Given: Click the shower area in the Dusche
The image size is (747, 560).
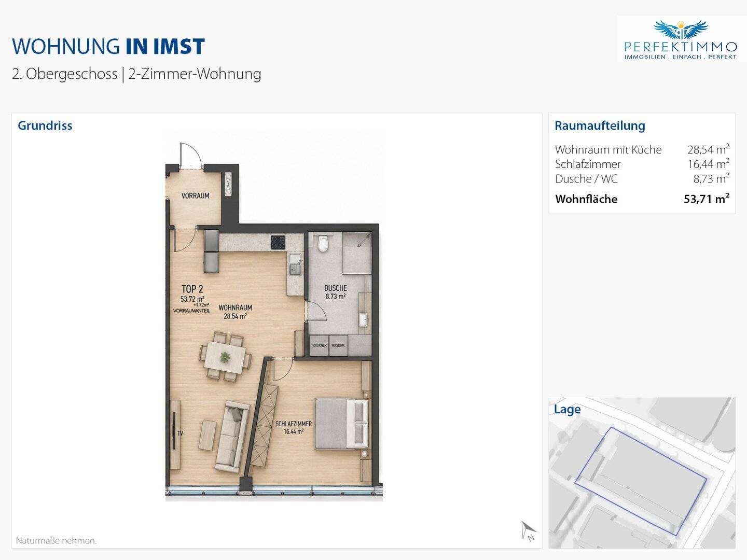Looking at the screenshot, I should pyautogui.click(x=356, y=253).
